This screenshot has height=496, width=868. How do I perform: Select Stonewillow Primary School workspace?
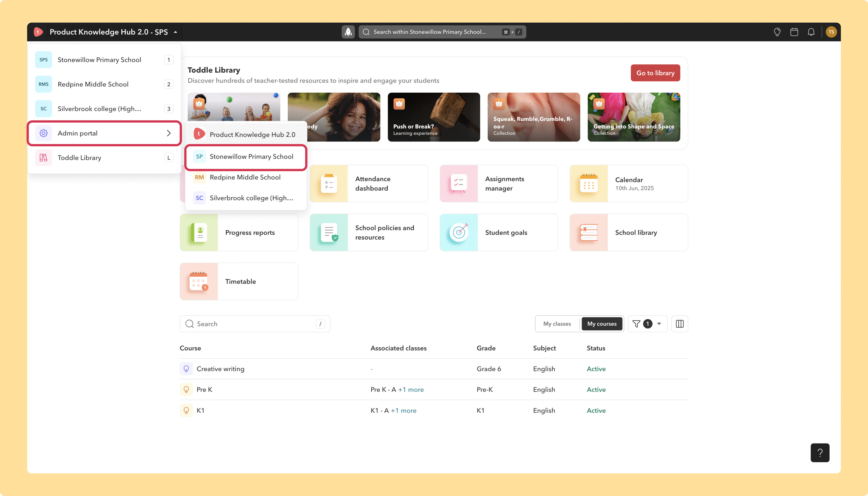pyautogui.click(x=104, y=60)
